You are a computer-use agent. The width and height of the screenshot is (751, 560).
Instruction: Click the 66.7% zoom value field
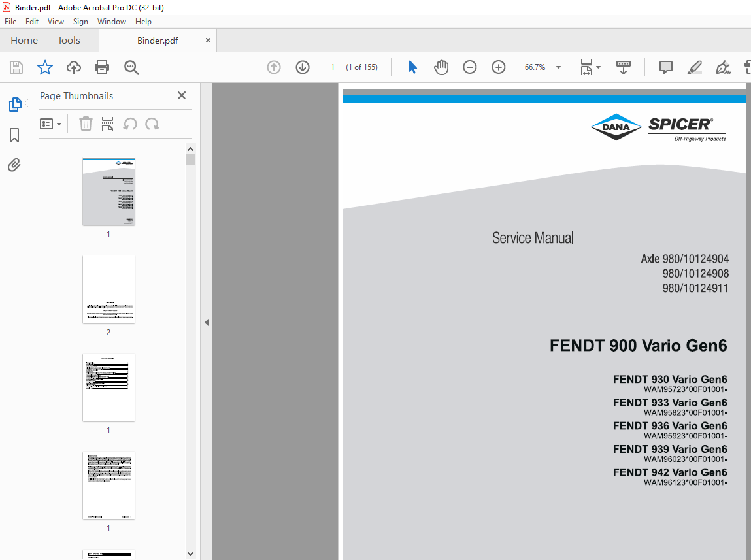[x=535, y=67]
